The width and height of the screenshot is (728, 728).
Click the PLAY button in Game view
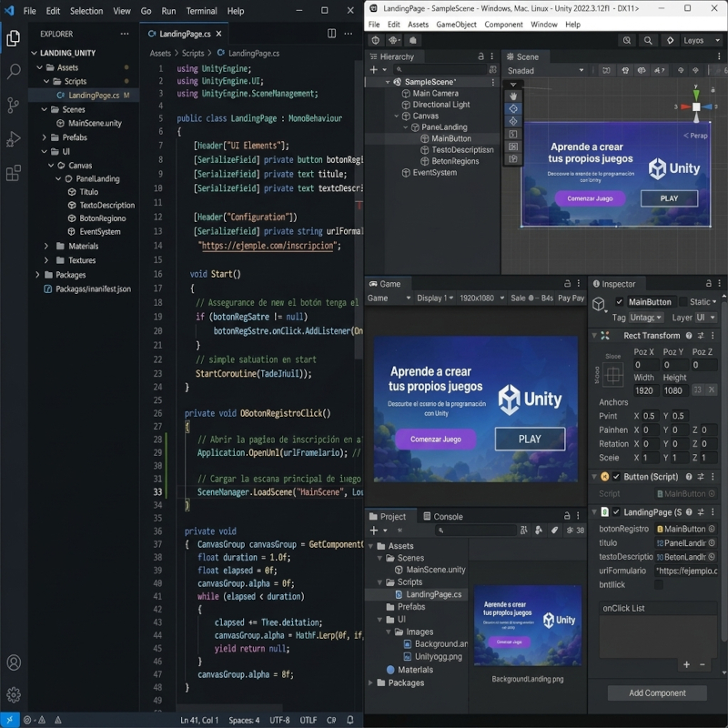530,439
